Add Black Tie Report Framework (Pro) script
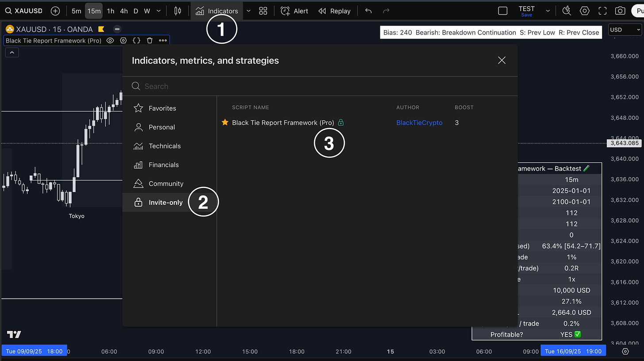This screenshot has height=361, width=644. point(283,123)
